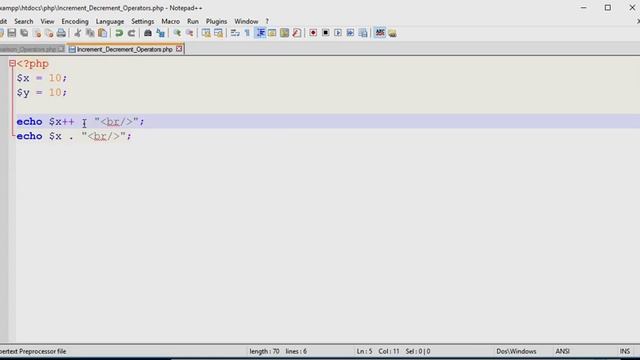640x360 pixels.
Task: Open the Run menu
Action: coord(193,21)
